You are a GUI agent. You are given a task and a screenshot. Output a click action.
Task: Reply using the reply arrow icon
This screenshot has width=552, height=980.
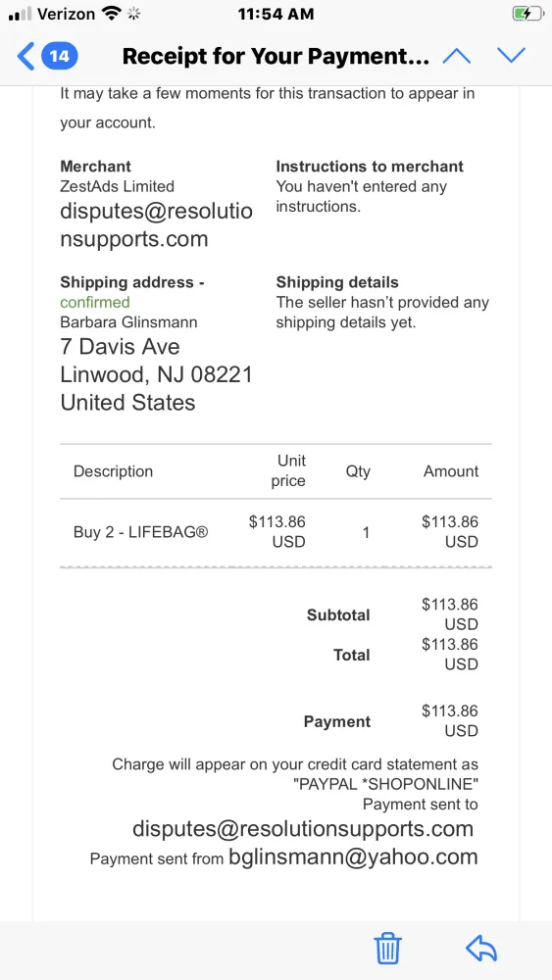481,948
